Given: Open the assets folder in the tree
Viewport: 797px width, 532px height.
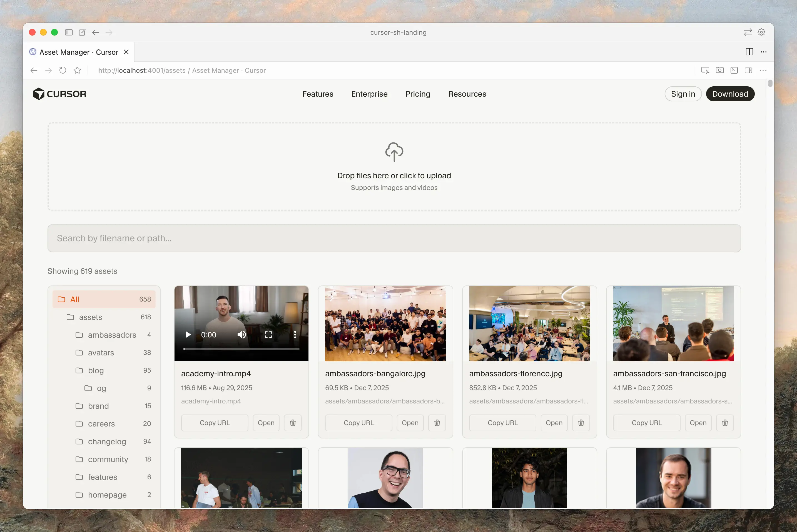Looking at the screenshot, I should [x=90, y=317].
